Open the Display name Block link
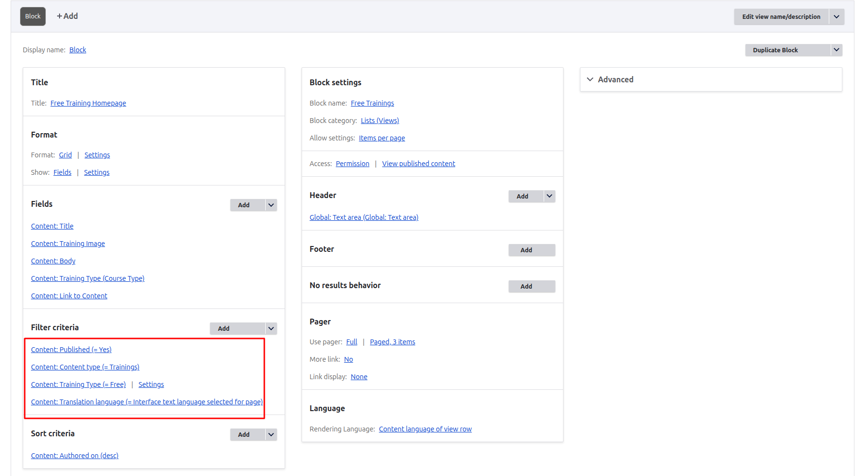This screenshot has width=868, height=476. tap(77, 50)
